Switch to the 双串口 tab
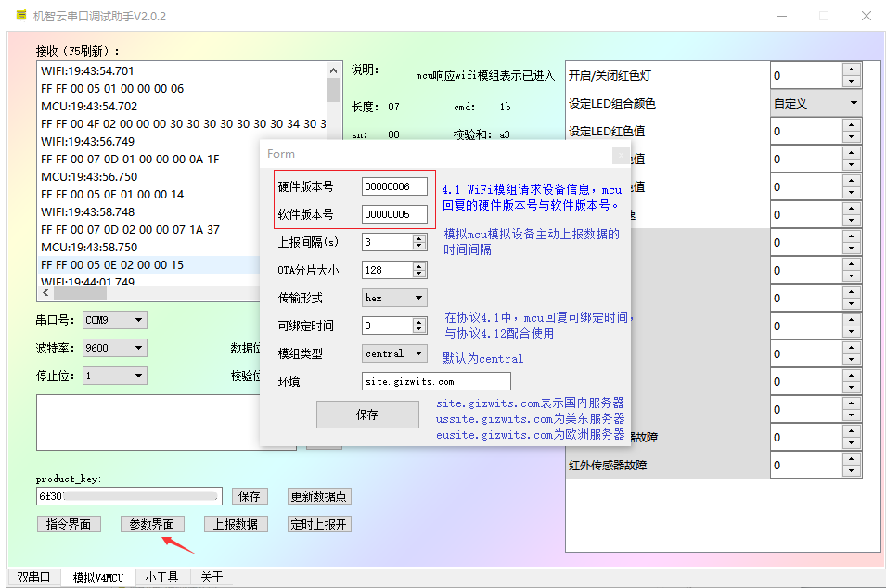The width and height of the screenshot is (886, 588). (x=33, y=577)
